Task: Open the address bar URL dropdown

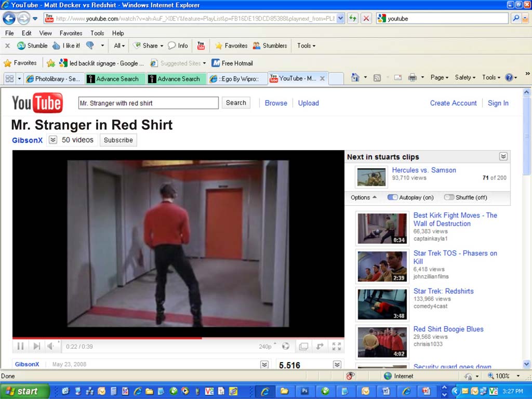Action: pos(341,18)
